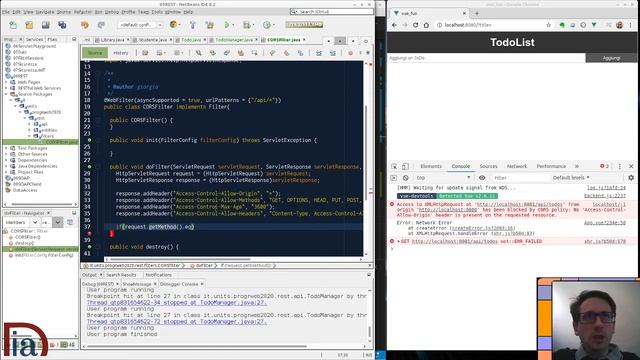Image resolution: width=640 pixels, height=360 pixels.
Task: Toggle live expression eye icon in console
Action: (x=482, y=178)
